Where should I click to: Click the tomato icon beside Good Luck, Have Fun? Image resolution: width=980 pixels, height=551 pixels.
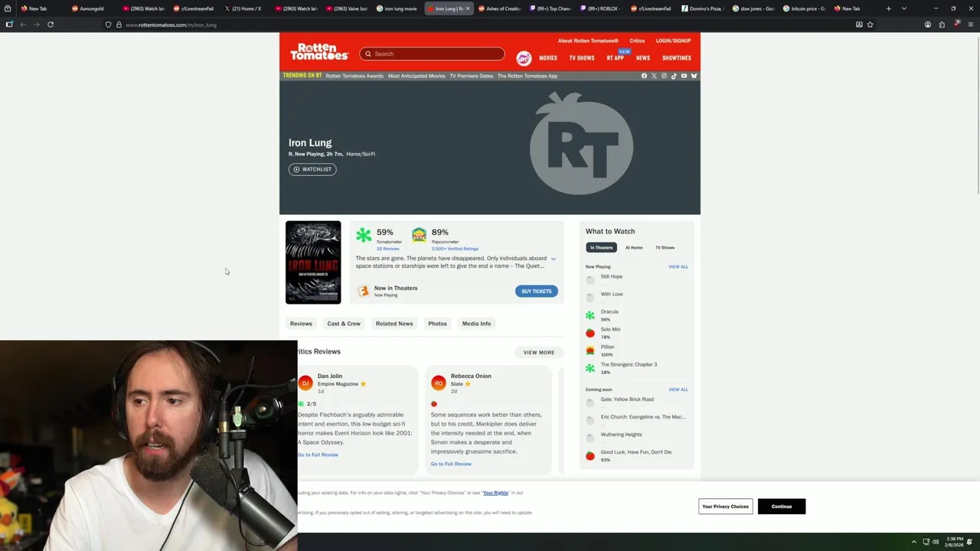590,455
